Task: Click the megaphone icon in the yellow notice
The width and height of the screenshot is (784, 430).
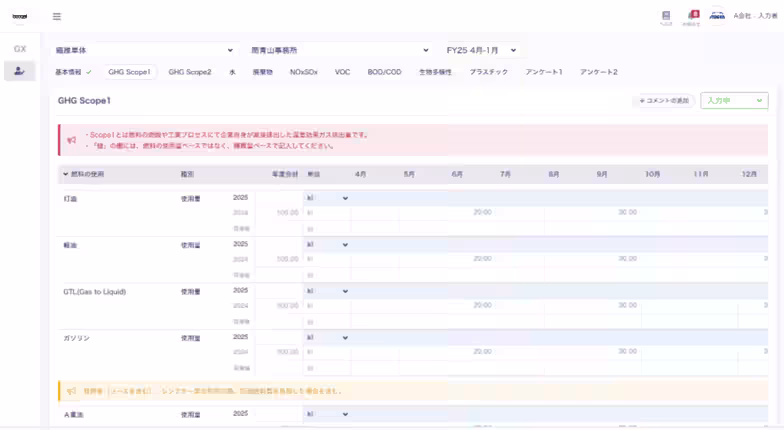Action: (72, 391)
